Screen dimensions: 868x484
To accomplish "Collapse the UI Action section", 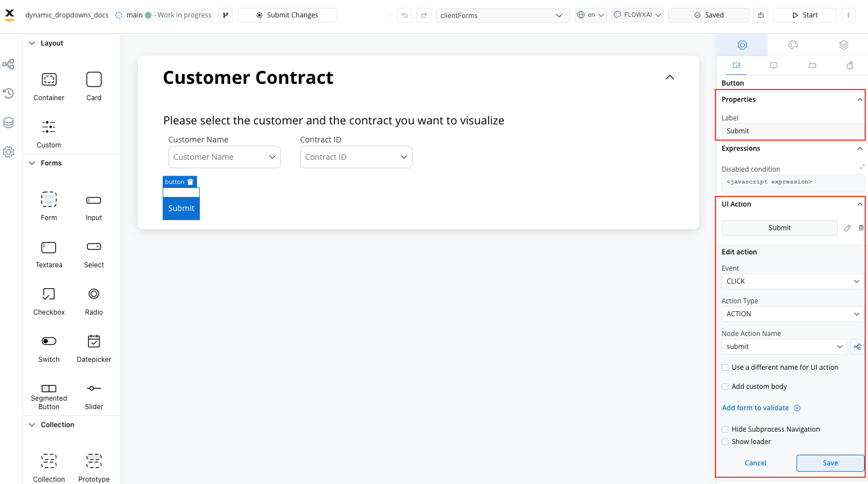I will tap(860, 204).
